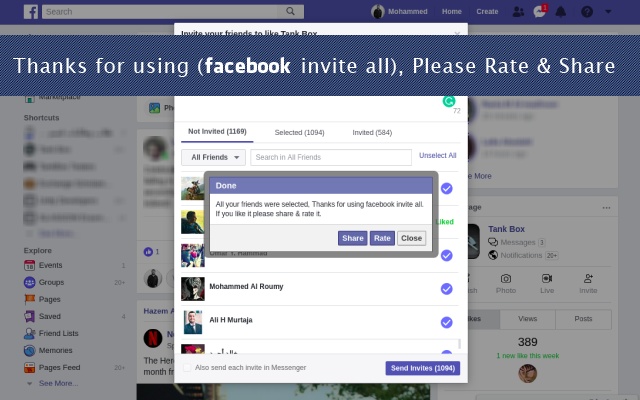640x400 pixels.
Task: Click the Friend Lists icon in sidebar
Action: click(29, 333)
